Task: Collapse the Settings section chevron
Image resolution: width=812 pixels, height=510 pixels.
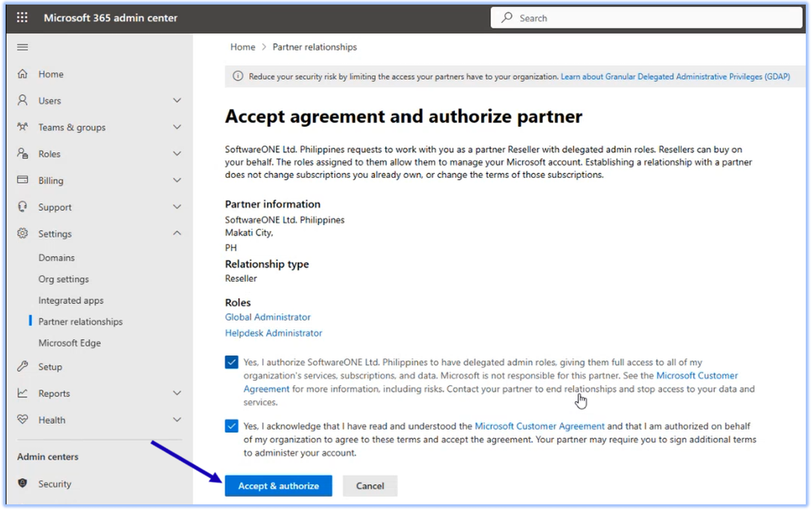Action: coord(177,233)
